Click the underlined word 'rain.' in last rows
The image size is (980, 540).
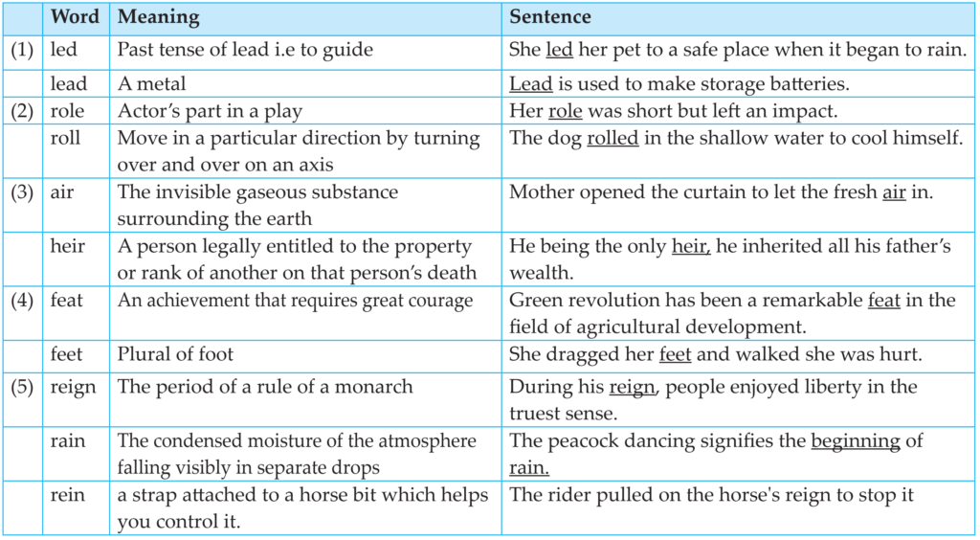click(x=529, y=468)
